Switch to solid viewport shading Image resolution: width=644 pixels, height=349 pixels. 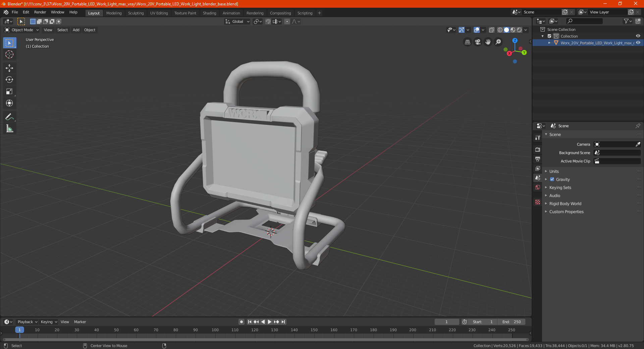pos(506,30)
